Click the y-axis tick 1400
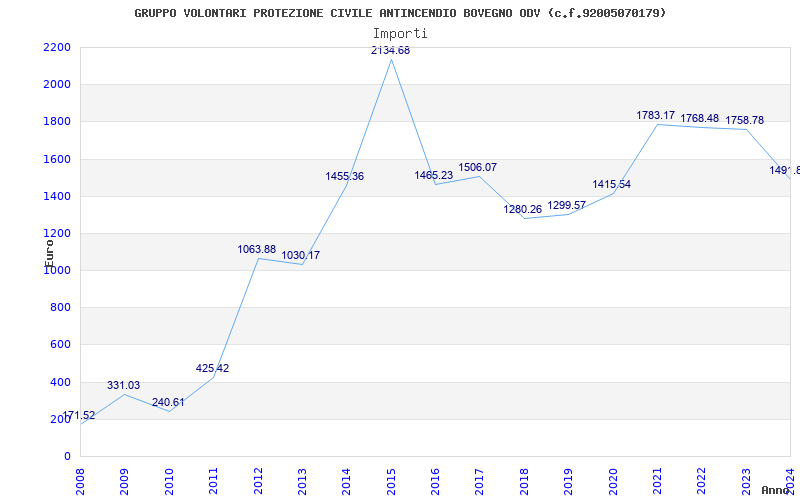The height and width of the screenshot is (500, 800). 57,196
